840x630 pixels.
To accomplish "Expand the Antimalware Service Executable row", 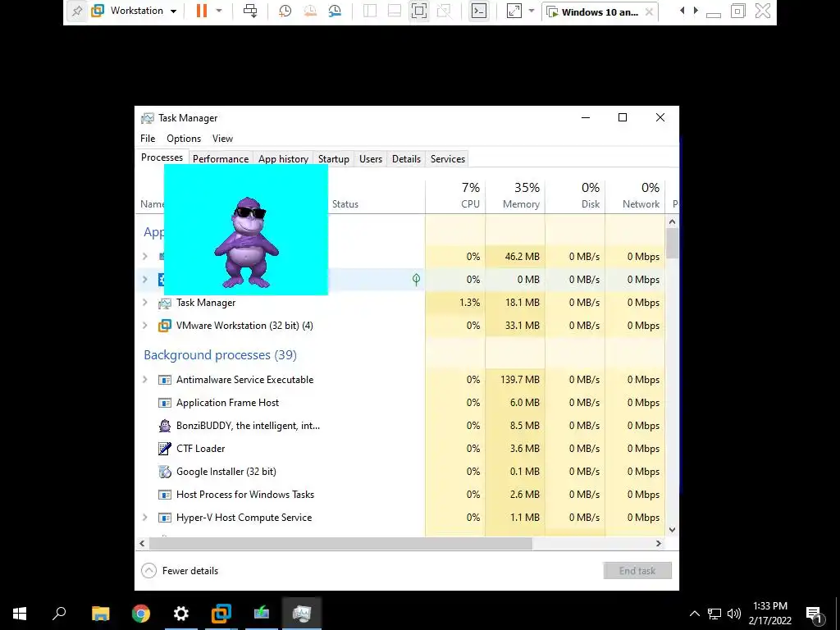I will [144, 379].
